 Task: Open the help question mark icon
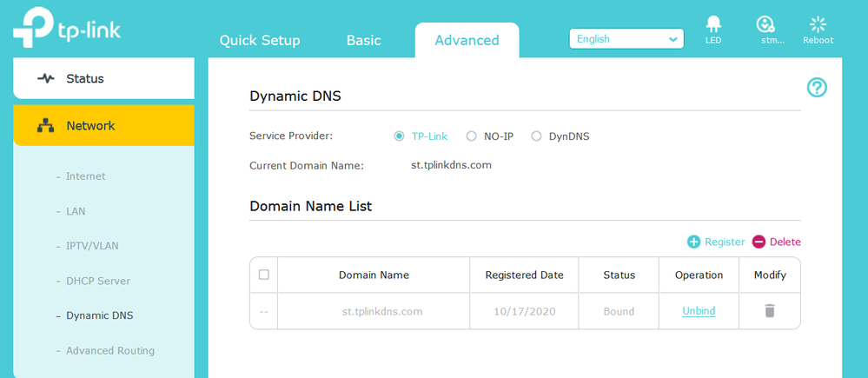tap(817, 87)
